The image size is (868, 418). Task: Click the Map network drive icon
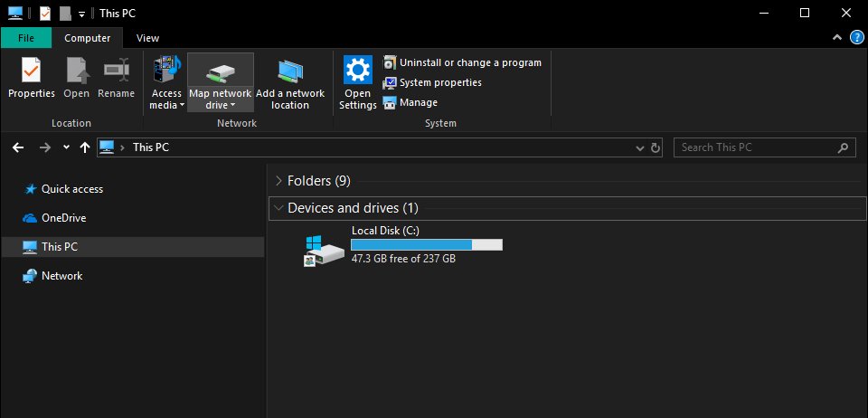point(221,72)
